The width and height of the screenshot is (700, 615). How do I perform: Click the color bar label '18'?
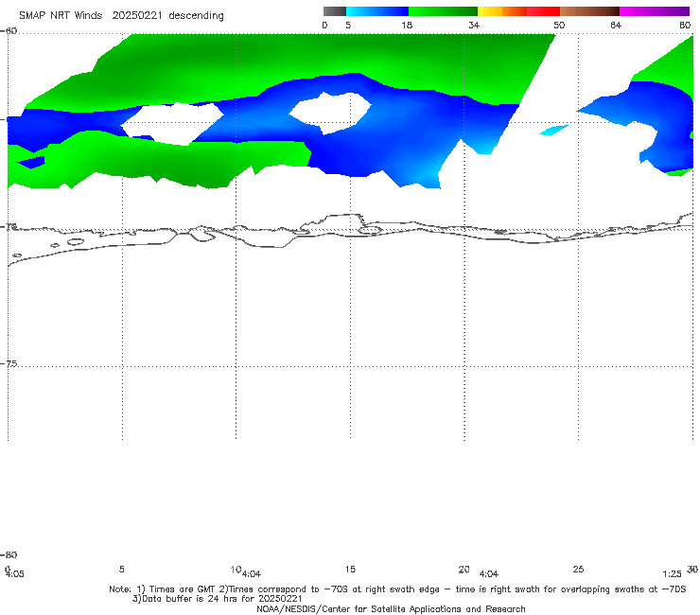click(x=407, y=25)
